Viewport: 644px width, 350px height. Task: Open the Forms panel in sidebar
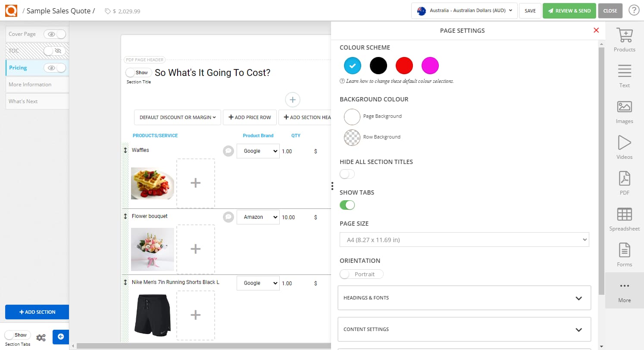click(624, 250)
